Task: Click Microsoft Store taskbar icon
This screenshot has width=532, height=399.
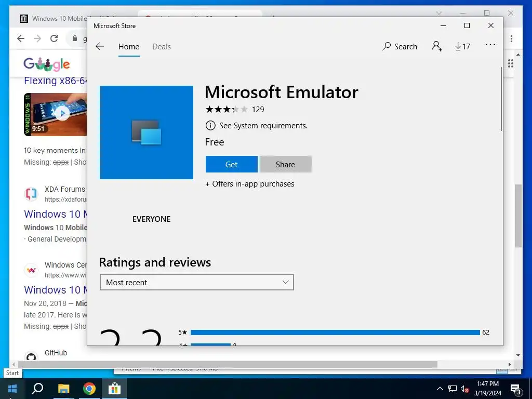Action: click(x=115, y=389)
